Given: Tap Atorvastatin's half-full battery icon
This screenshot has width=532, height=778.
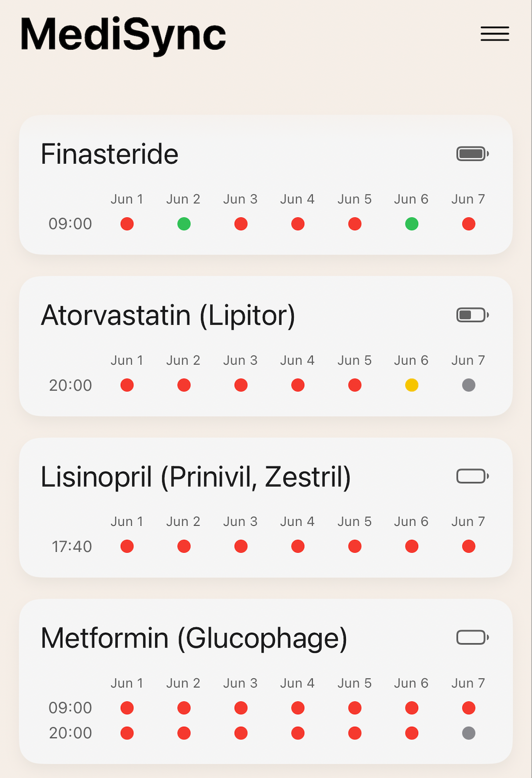Looking at the screenshot, I should 472,315.
